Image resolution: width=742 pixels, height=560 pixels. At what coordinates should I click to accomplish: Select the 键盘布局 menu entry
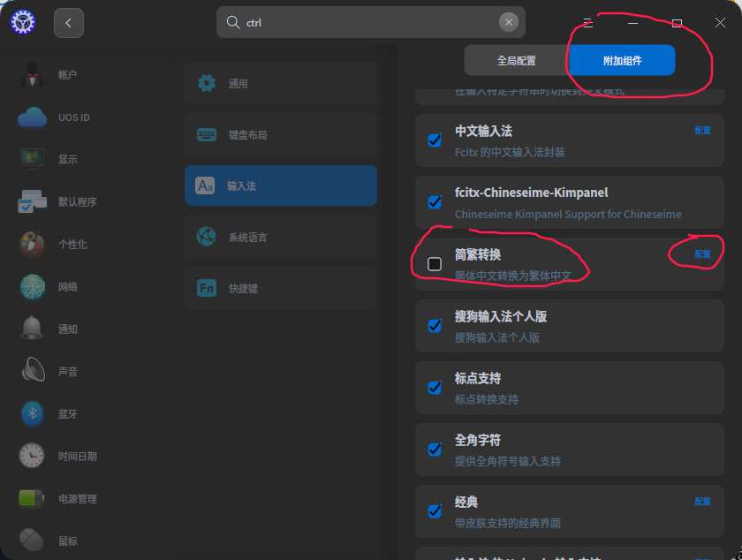[x=281, y=134]
